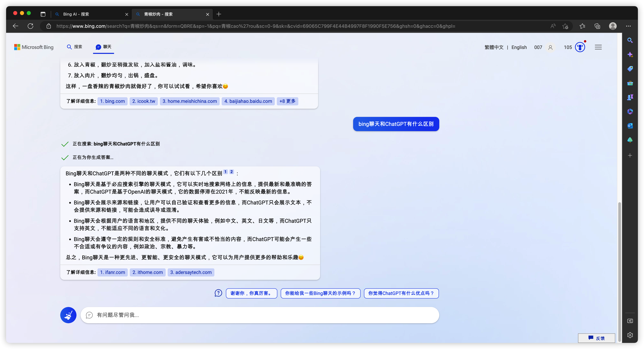644x349 pixels.
Task: Open sidebar Outlook icon
Action: click(x=630, y=126)
